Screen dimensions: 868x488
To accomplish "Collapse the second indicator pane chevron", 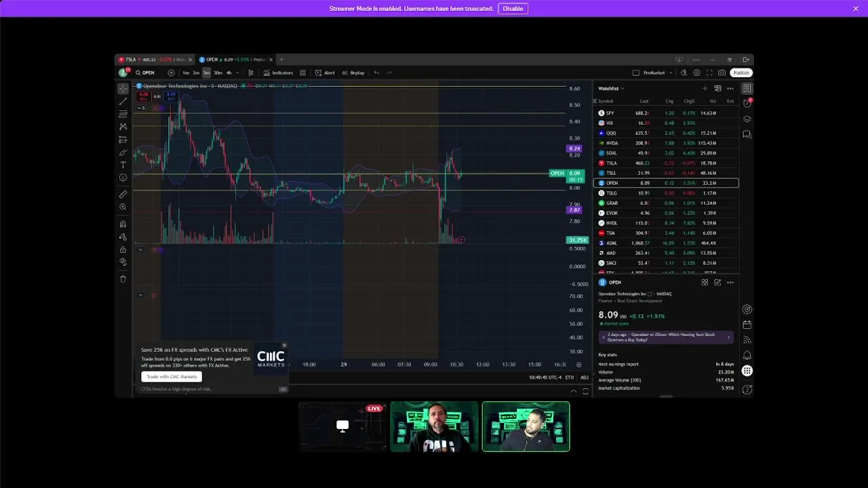I will [x=140, y=295].
